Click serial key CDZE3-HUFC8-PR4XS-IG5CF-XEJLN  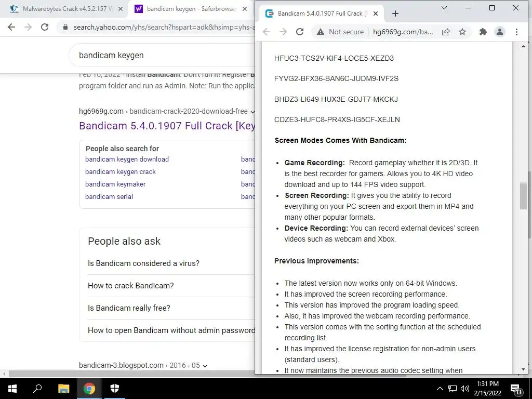pos(337,120)
